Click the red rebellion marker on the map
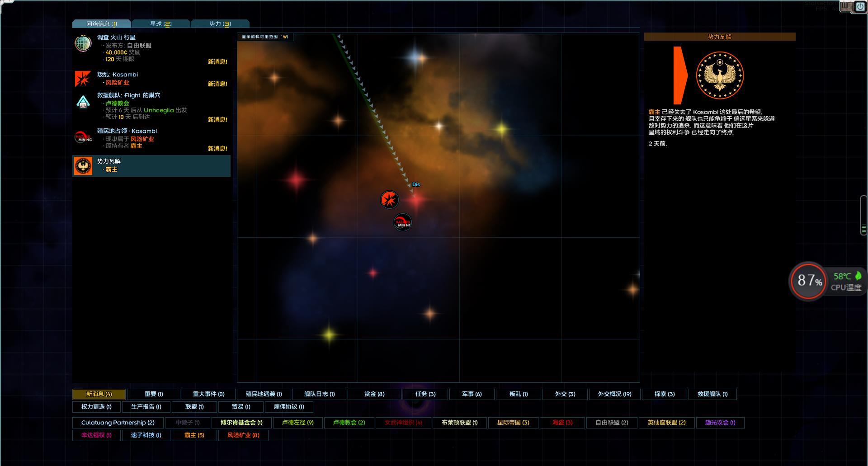868x466 pixels. (389, 200)
